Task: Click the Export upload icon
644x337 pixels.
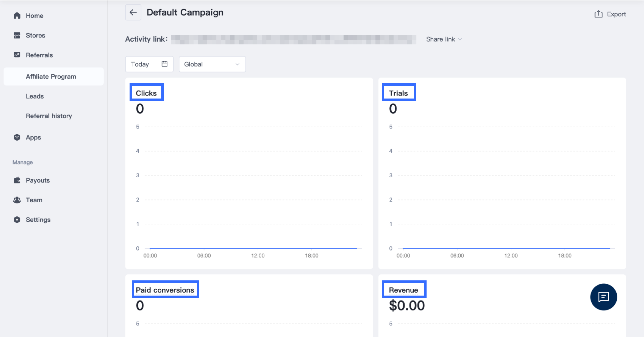Action: [x=598, y=14]
